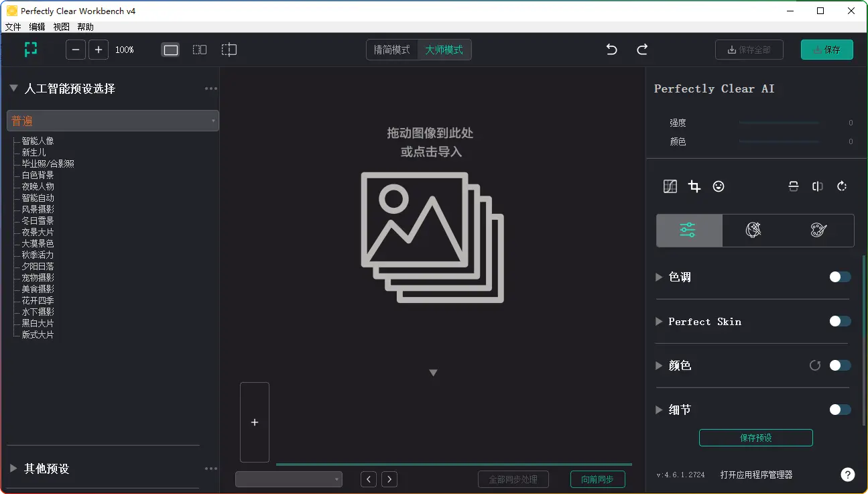Screen dimensions: 868x494
Task: Click the green 保存 button
Action: pos(826,50)
